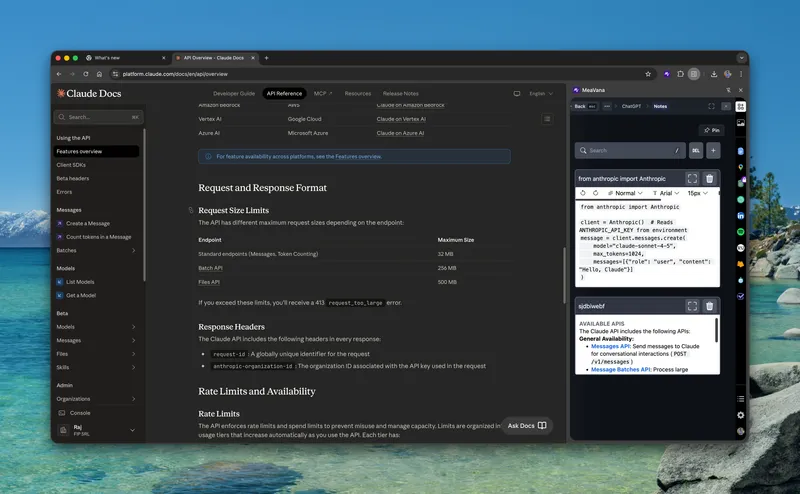Reload the page with the refresh icon
800x494 pixels.
pyautogui.click(x=86, y=74)
